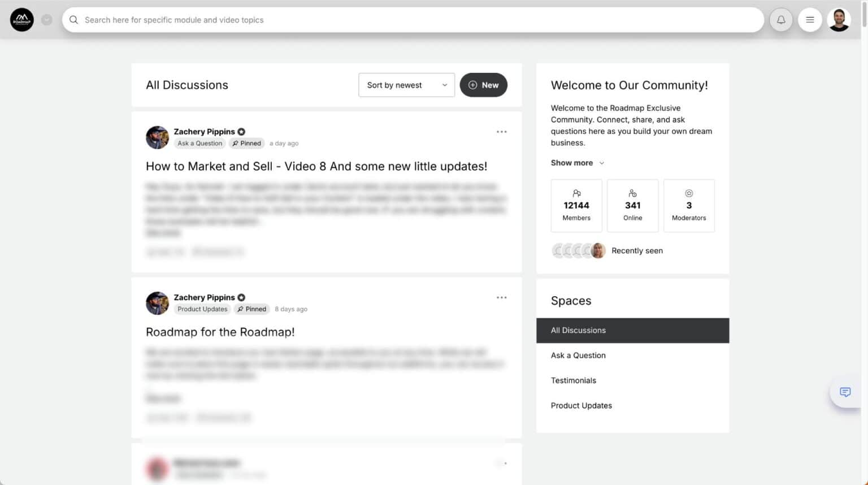This screenshot has height=485, width=868.
Task: Click the Online count card
Action: pyautogui.click(x=632, y=206)
